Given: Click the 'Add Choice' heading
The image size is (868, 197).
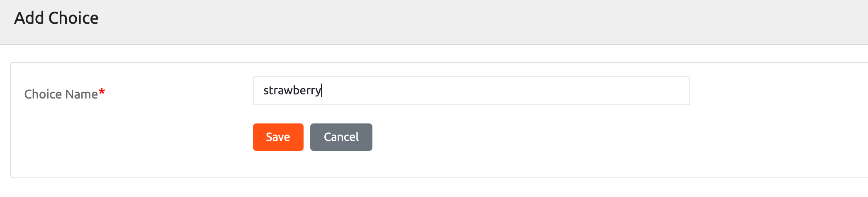Looking at the screenshot, I should coord(56,18).
